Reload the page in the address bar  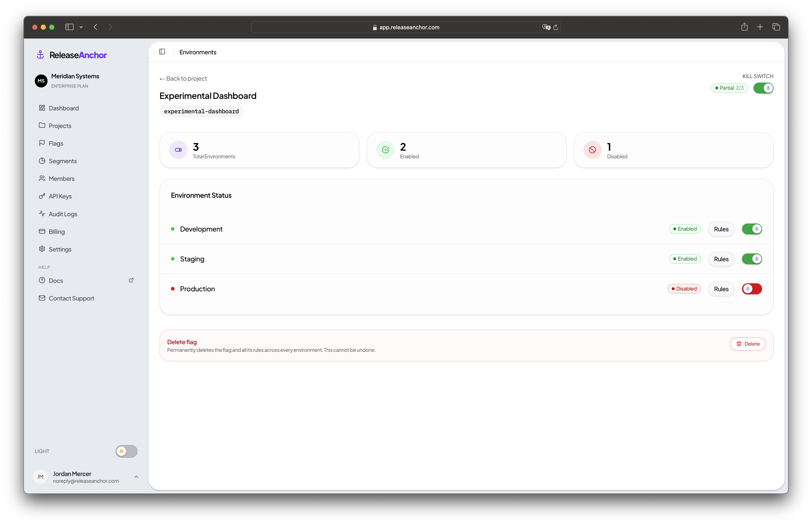click(555, 27)
